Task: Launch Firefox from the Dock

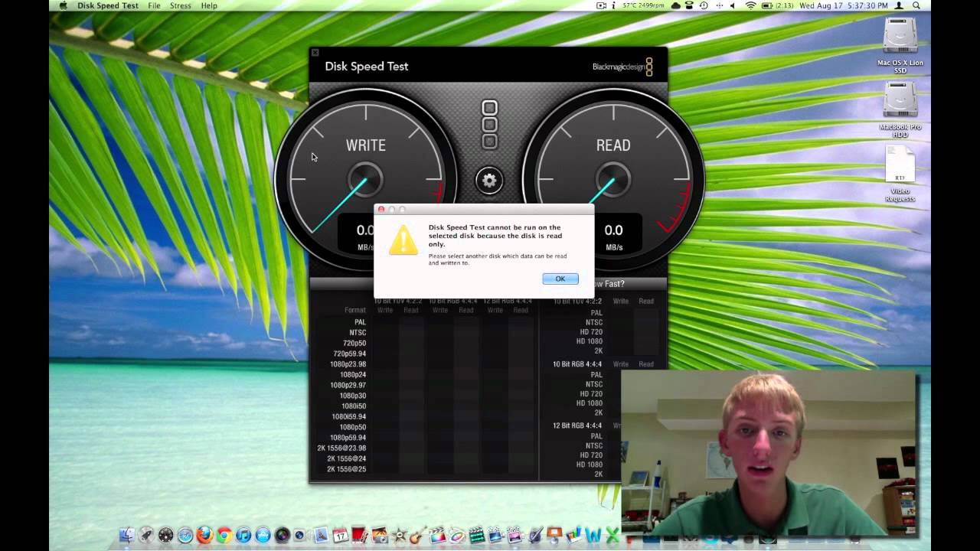Action: pyautogui.click(x=204, y=535)
